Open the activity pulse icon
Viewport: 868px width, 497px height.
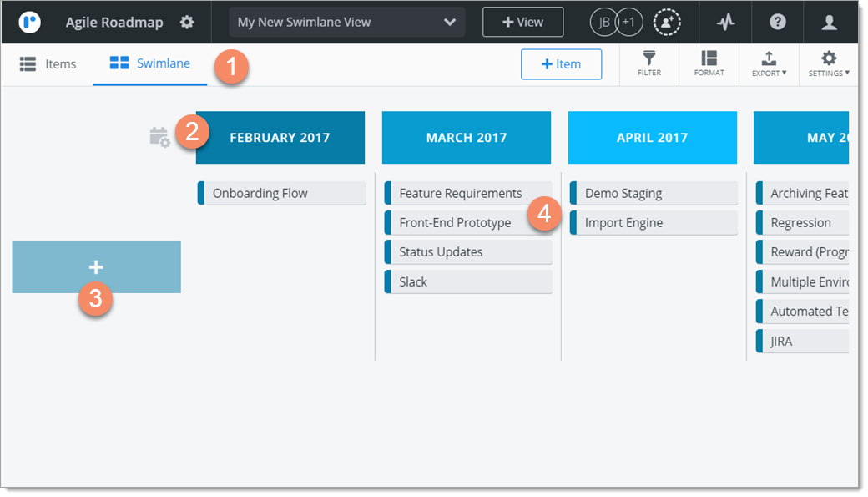pyautogui.click(x=725, y=23)
